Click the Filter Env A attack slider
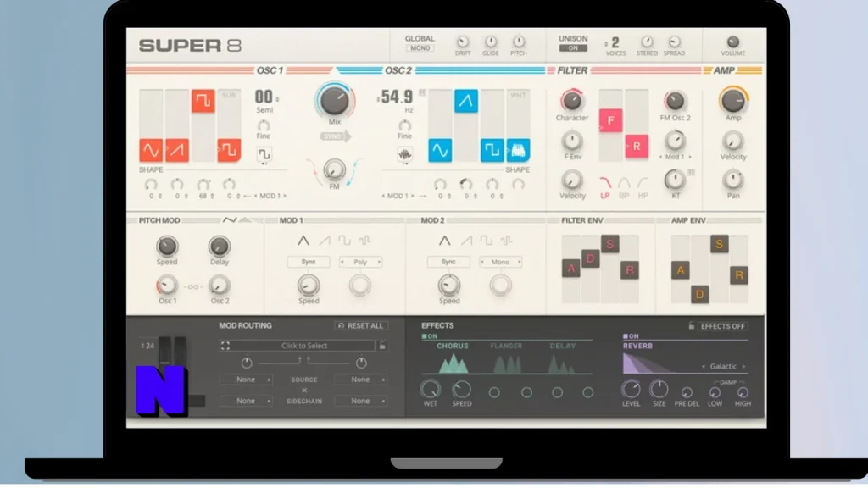The width and height of the screenshot is (868, 488). point(571,269)
